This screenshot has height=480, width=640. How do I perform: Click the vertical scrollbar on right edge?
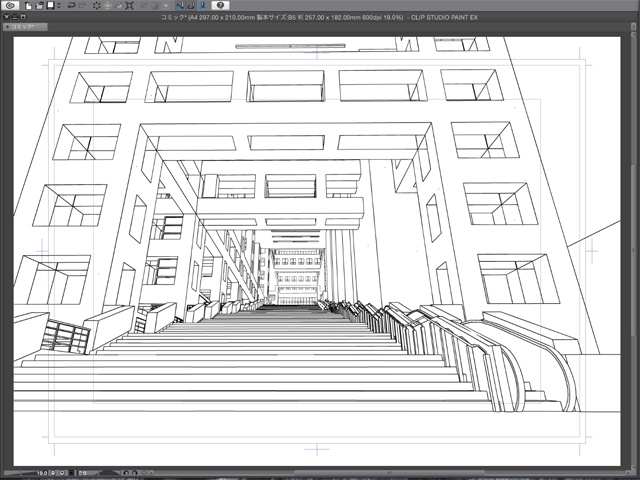click(x=634, y=251)
